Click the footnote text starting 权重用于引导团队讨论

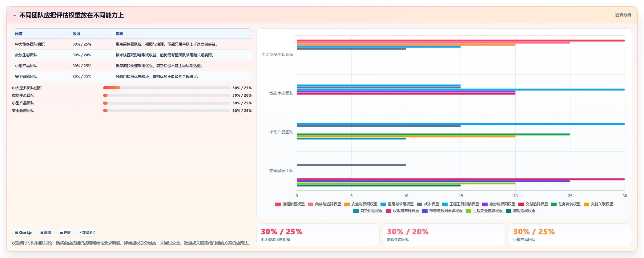coord(132,243)
